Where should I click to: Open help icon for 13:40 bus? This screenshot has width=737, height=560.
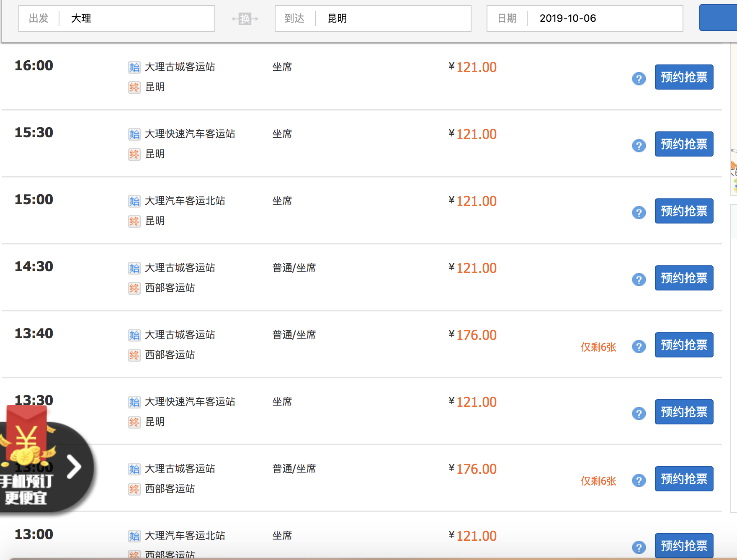click(x=639, y=347)
